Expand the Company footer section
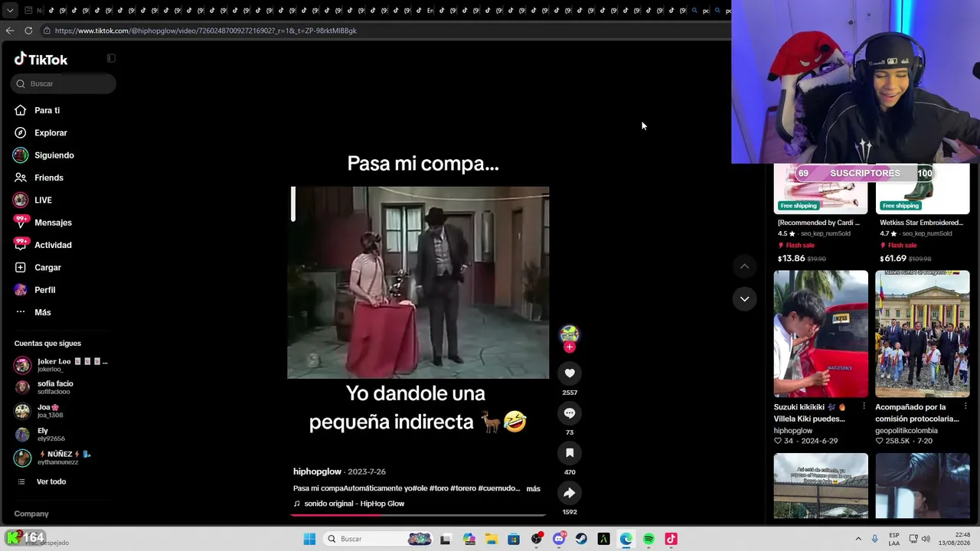This screenshot has height=551, width=980. 31,514
